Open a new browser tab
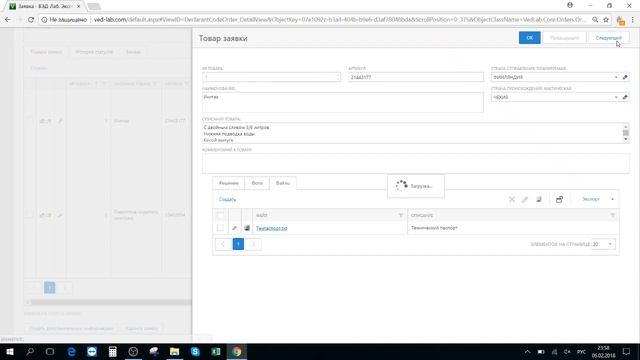 94,6
